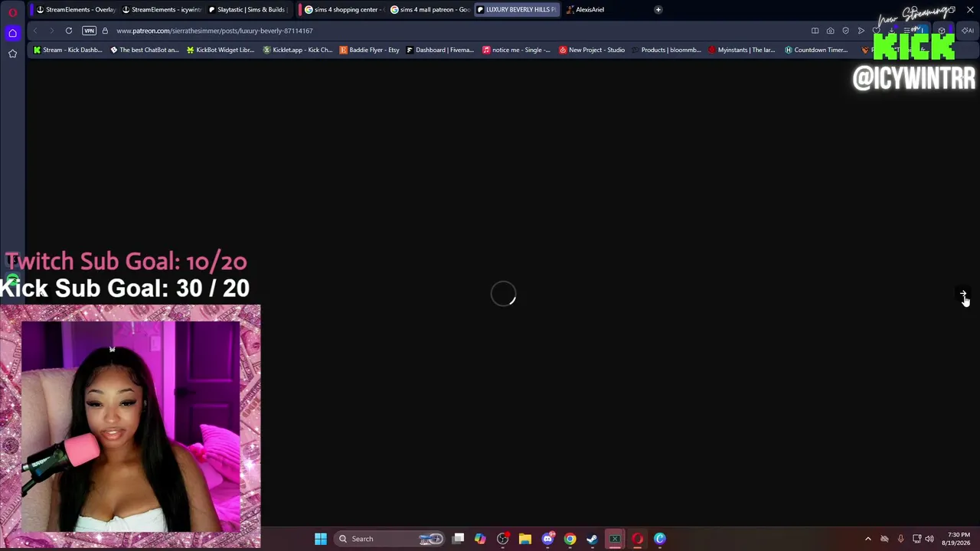Open Baddie Flyer - Etsy bookmark
The width and height of the screenshot is (980, 551).
370,50
